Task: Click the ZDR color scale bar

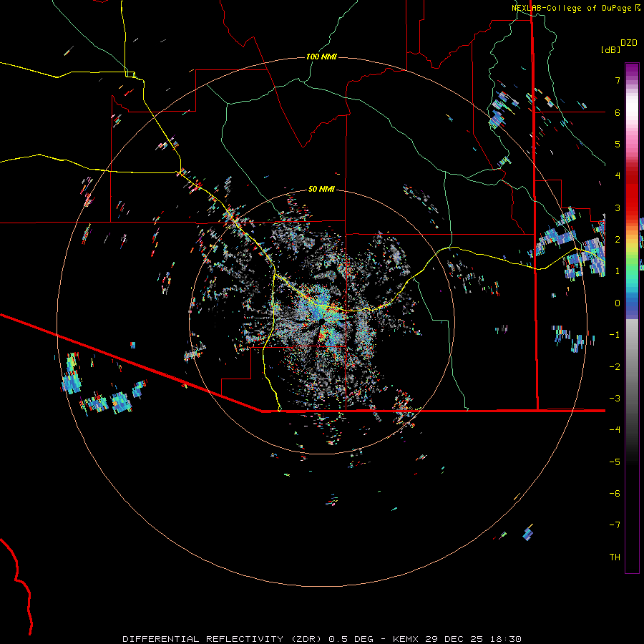Action: (632, 318)
